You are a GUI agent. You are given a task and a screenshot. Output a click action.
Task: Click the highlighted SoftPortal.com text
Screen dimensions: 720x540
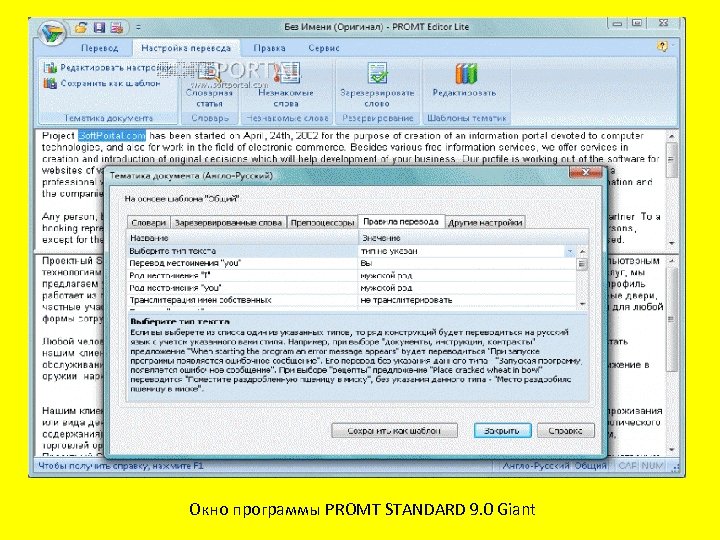[112, 136]
